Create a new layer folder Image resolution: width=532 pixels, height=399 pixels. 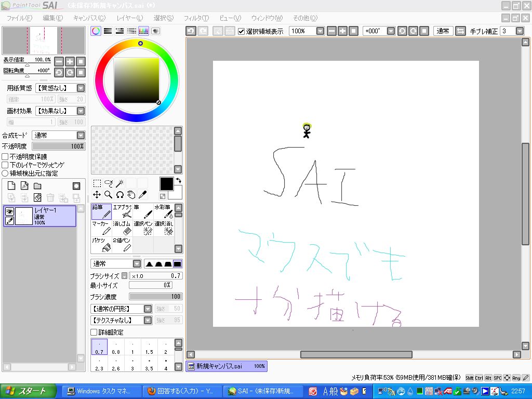(37, 185)
